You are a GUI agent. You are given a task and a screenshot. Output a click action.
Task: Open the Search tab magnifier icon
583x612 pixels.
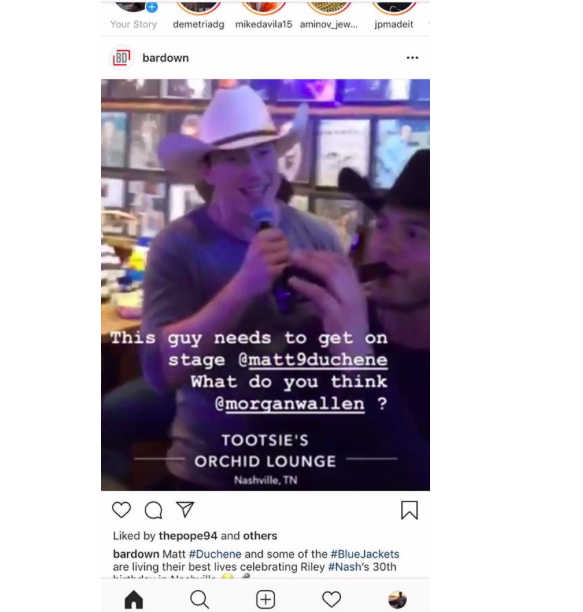pyautogui.click(x=199, y=599)
